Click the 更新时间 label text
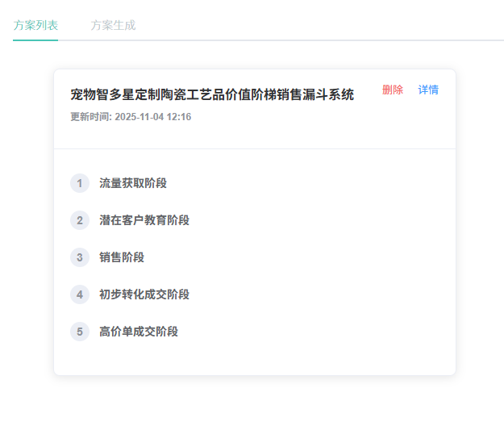The image size is (504, 430). (x=91, y=117)
